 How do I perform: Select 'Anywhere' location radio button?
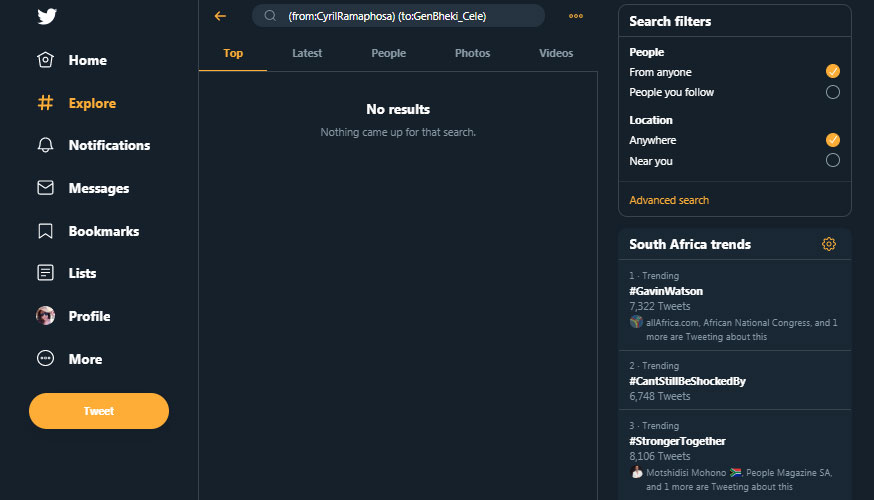832,140
